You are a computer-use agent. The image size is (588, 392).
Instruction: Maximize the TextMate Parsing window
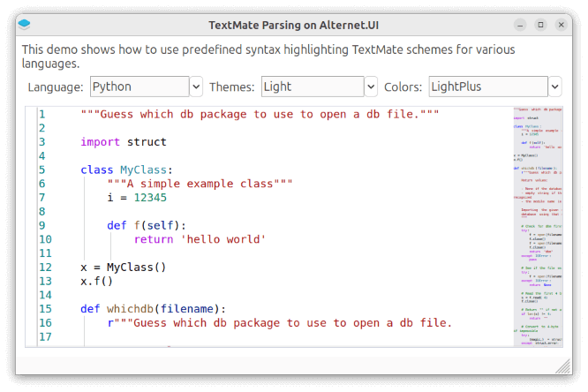tap(540, 25)
